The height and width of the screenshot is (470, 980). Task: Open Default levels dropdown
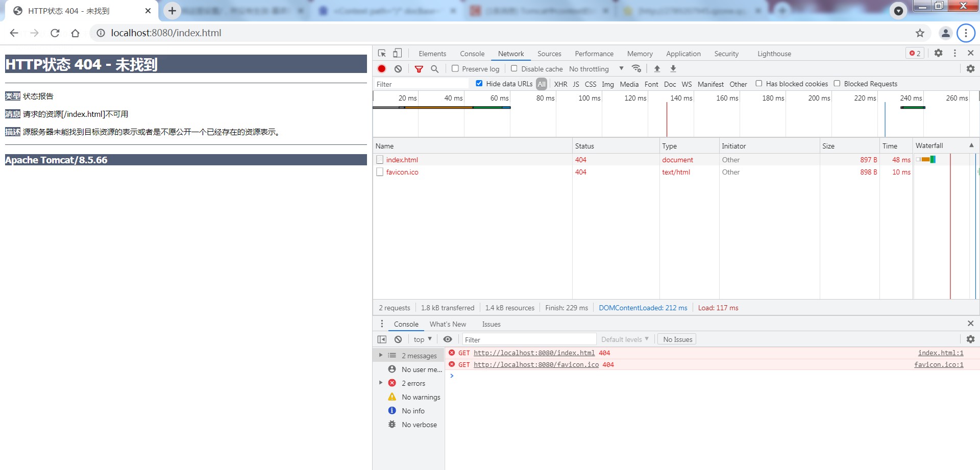click(625, 339)
